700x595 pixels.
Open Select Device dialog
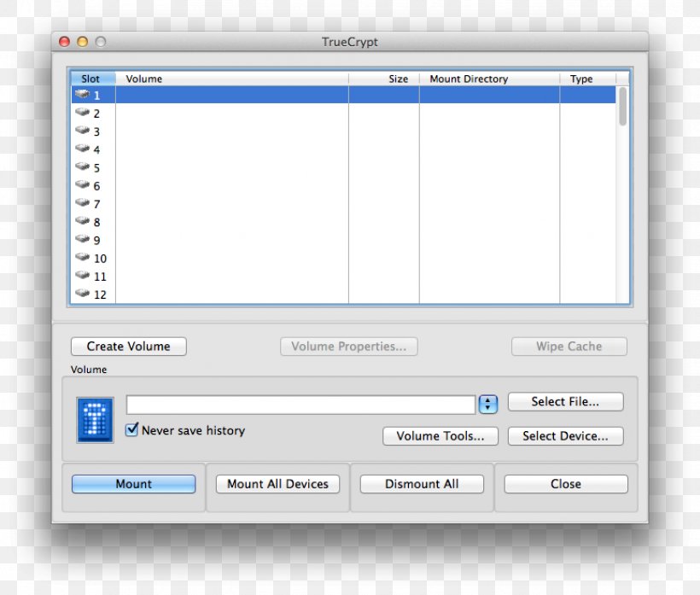(565, 436)
